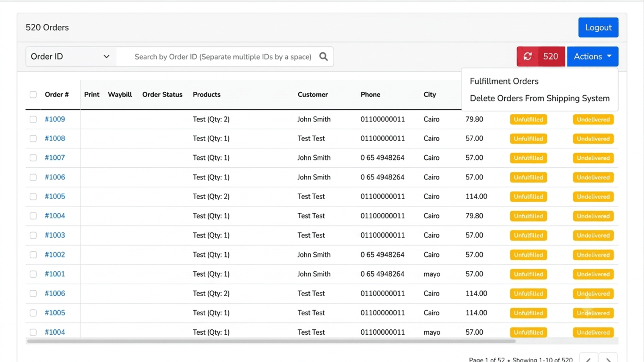Click Unfulfilled badge on order #1008
This screenshot has height=362, width=644.
[x=528, y=139]
